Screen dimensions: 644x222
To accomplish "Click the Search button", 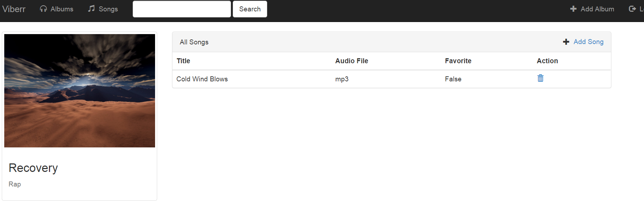I will tap(250, 9).
